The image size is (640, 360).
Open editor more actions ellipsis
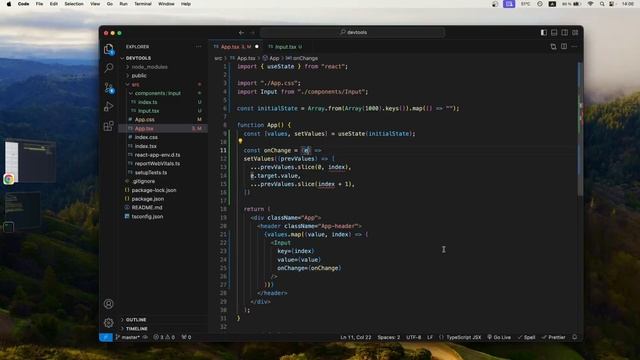click(x=574, y=47)
